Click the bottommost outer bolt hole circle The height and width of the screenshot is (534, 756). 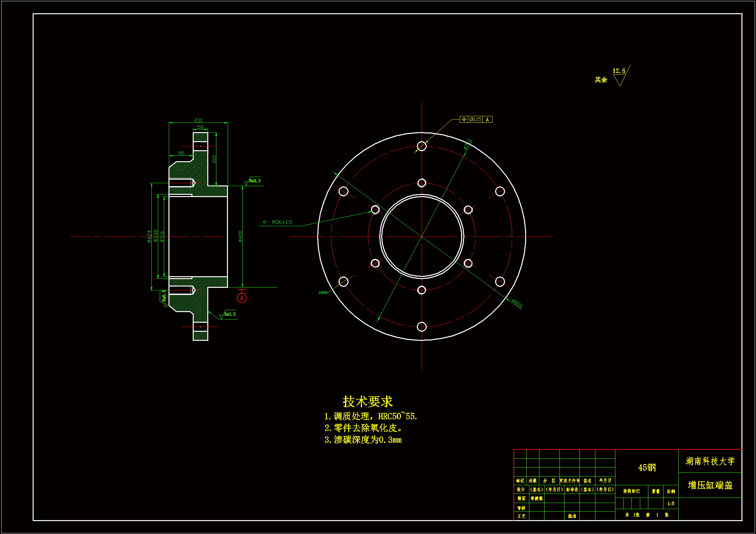tap(421, 327)
